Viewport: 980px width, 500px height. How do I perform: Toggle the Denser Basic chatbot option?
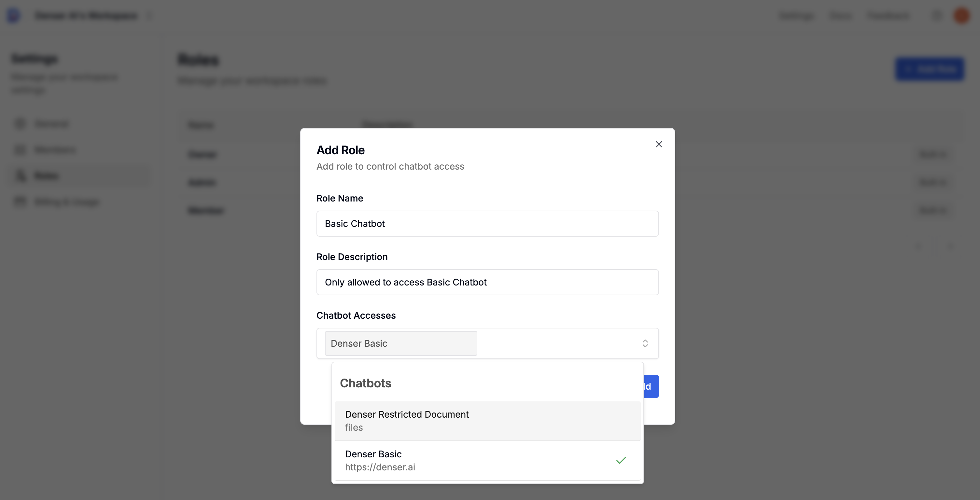(x=487, y=461)
